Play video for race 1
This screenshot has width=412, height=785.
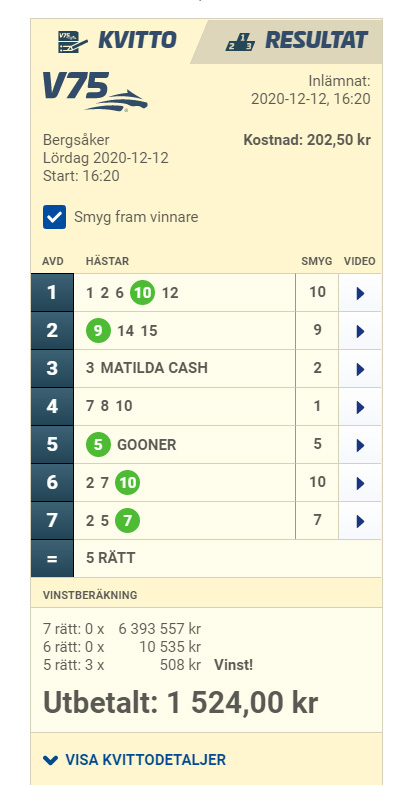(360, 293)
